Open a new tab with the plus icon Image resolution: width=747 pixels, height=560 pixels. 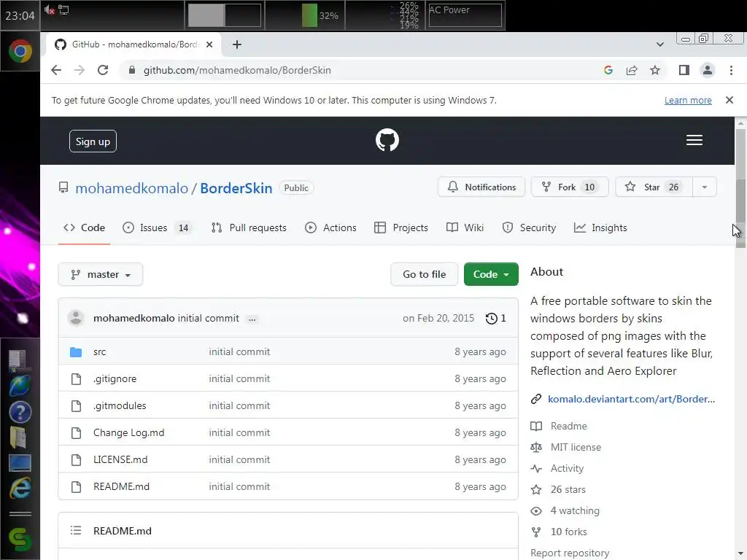[x=237, y=44]
